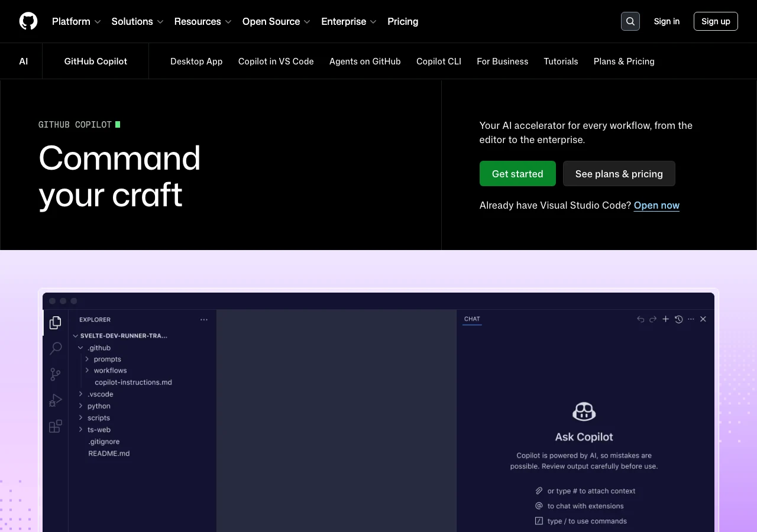
Task: Expand the Resources dropdown menu
Action: point(203,21)
